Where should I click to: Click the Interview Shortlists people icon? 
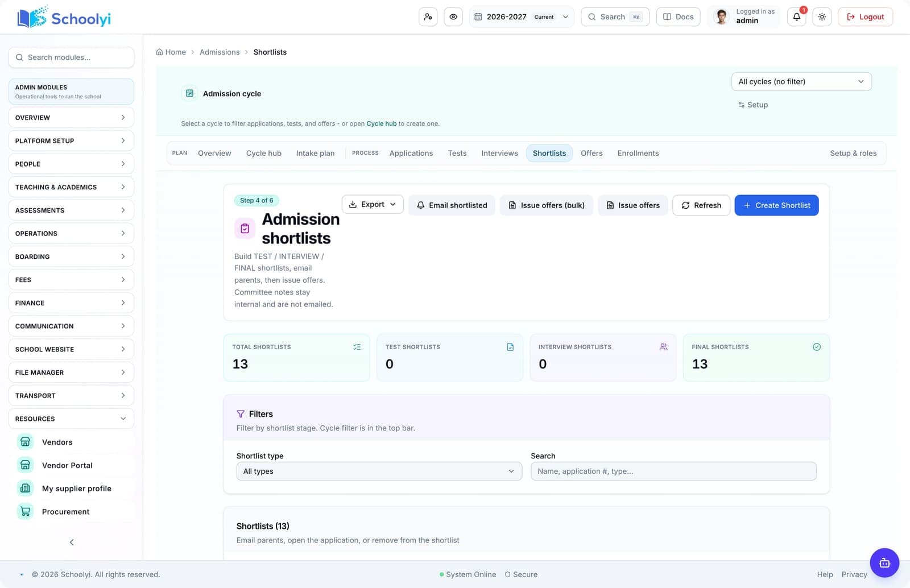(663, 347)
